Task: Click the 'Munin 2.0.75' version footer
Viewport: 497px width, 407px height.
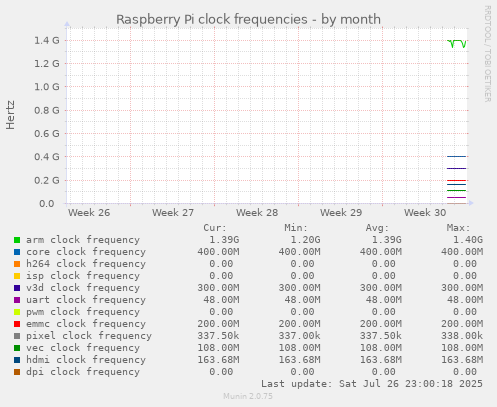Action: coord(248,396)
